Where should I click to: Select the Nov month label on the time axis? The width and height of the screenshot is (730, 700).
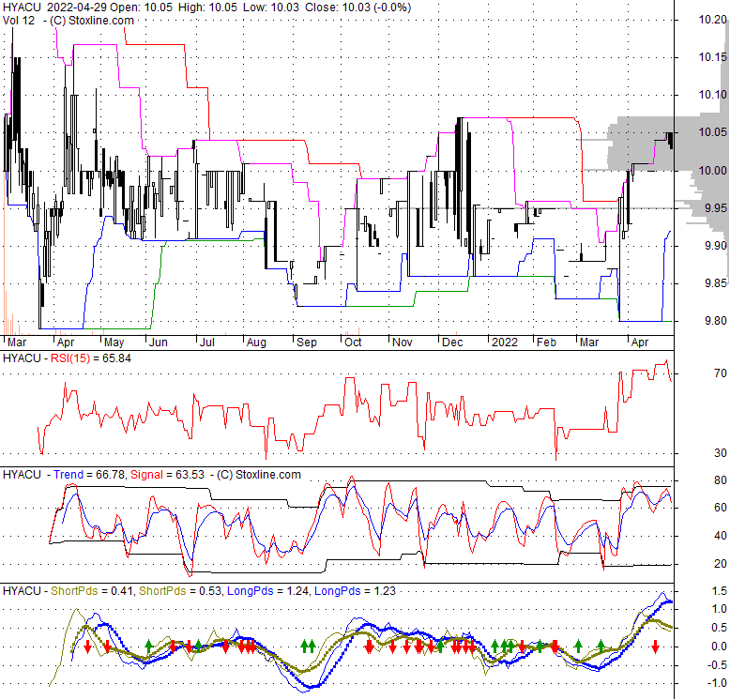pyautogui.click(x=403, y=342)
